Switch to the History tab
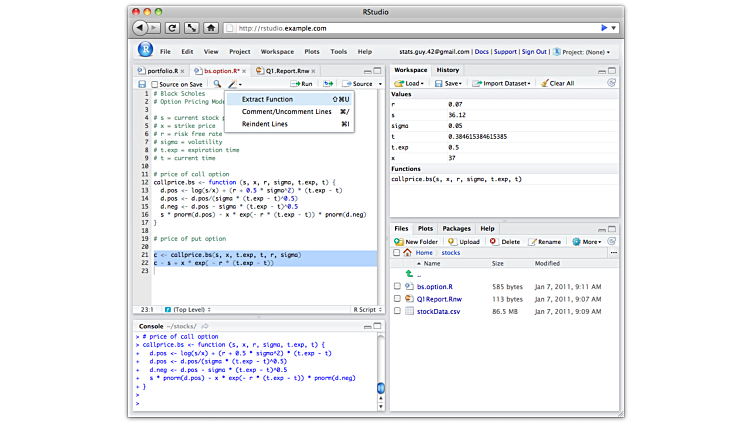This screenshot has height=423, width=752. [448, 70]
